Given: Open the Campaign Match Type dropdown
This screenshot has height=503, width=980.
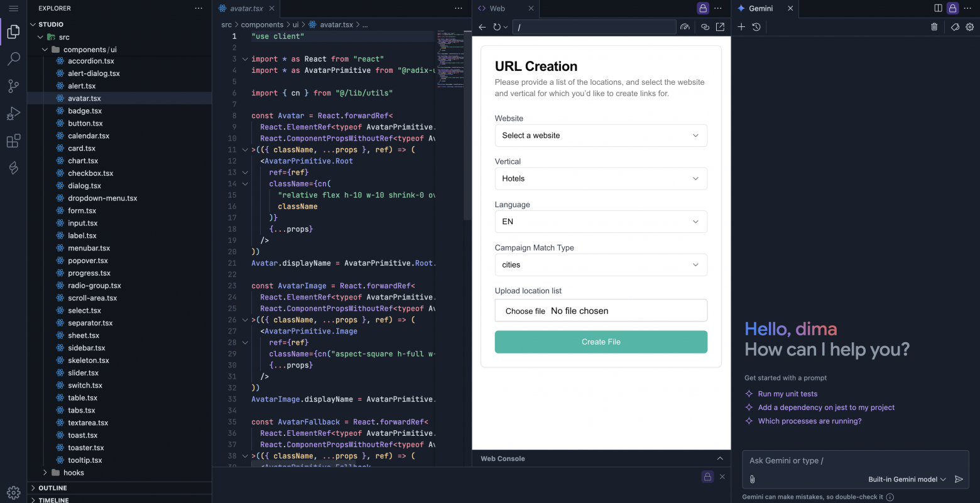Looking at the screenshot, I should [x=601, y=265].
